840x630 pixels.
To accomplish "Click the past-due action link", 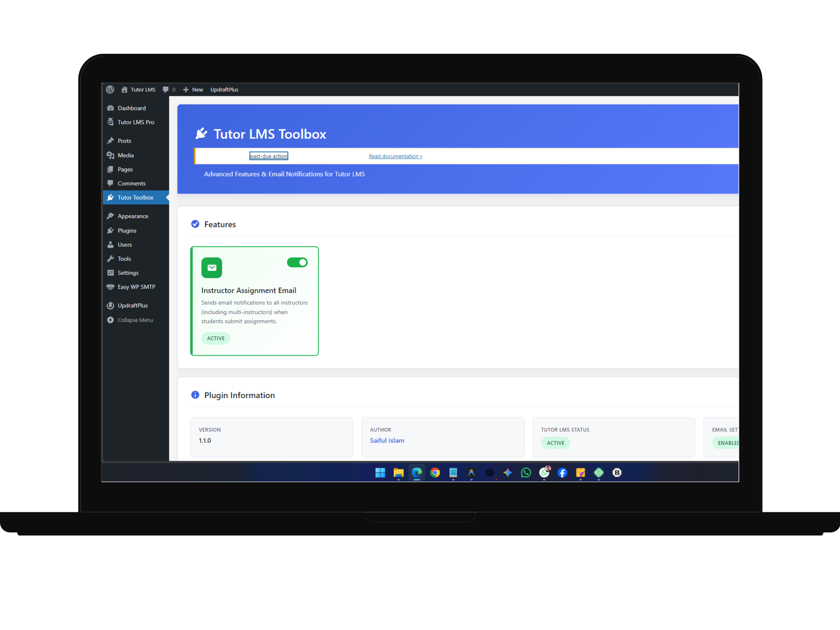I will pos(269,156).
